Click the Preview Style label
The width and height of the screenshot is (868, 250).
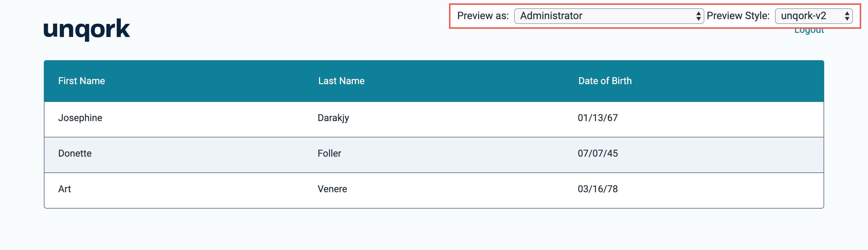[738, 16]
